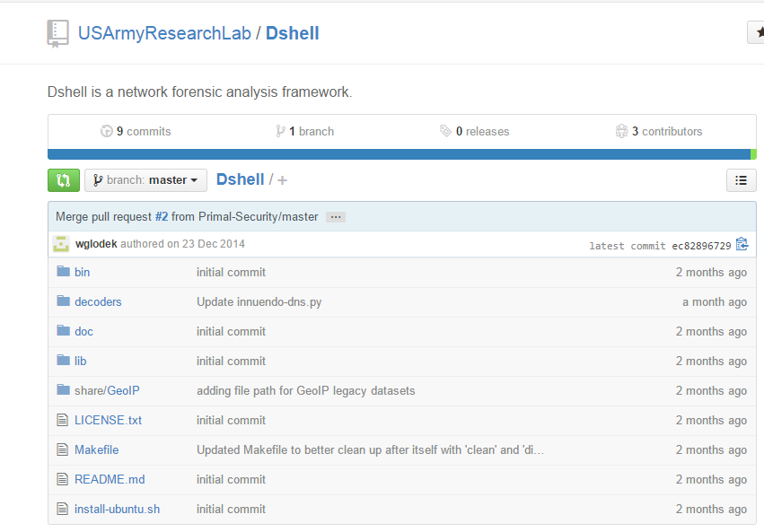Open README.md file
764x532 pixels.
pos(110,479)
